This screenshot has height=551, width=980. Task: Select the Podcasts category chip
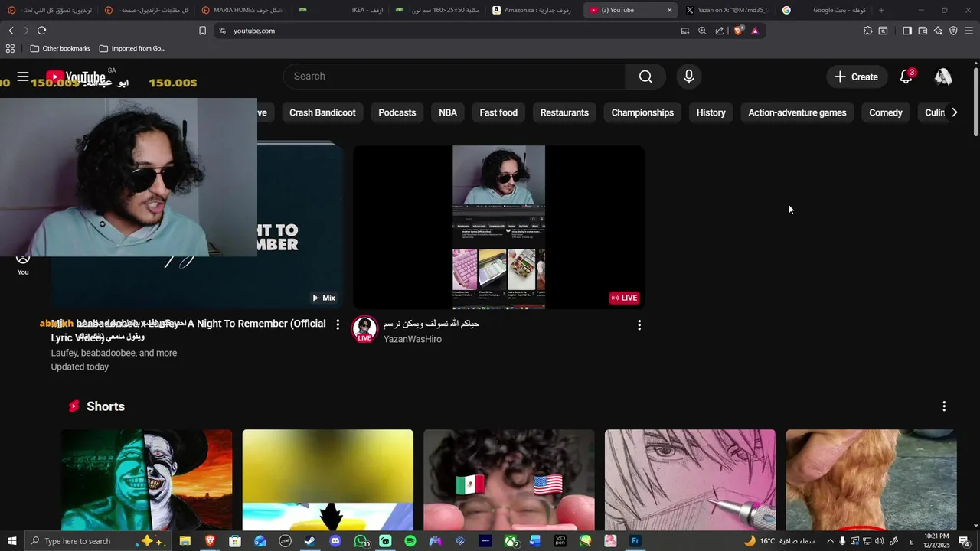tap(397, 112)
